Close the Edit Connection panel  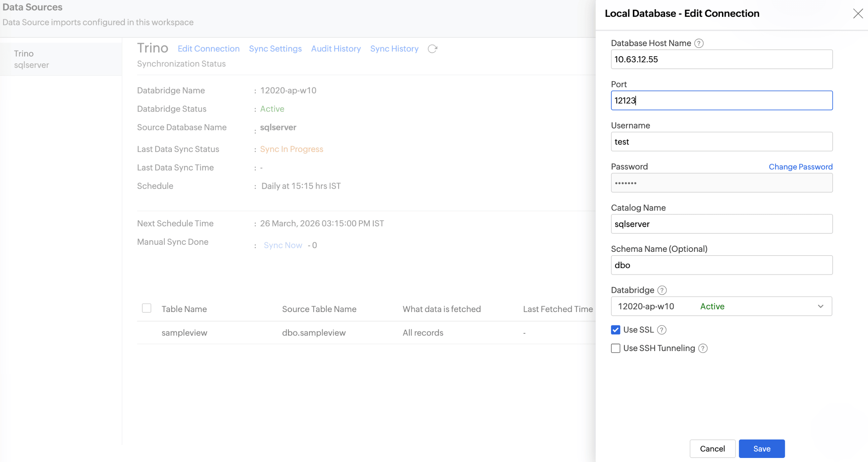[x=858, y=13]
